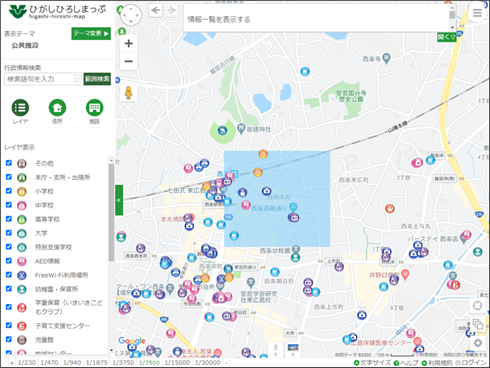Click the circular pan control on map
Screen dimensions: 490x368
point(131,15)
